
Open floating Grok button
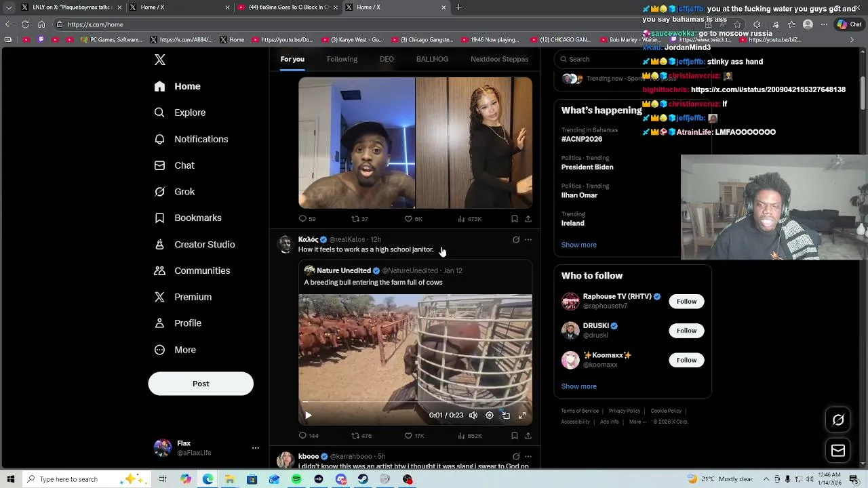(838, 420)
